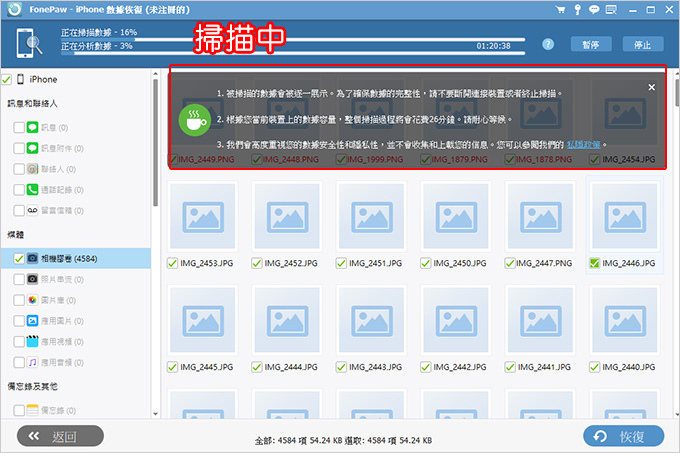The height and width of the screenshot is (453, 680).
Task: Uncheck the IMG_2442.JPG checkbox
Action: click(425, 367)
